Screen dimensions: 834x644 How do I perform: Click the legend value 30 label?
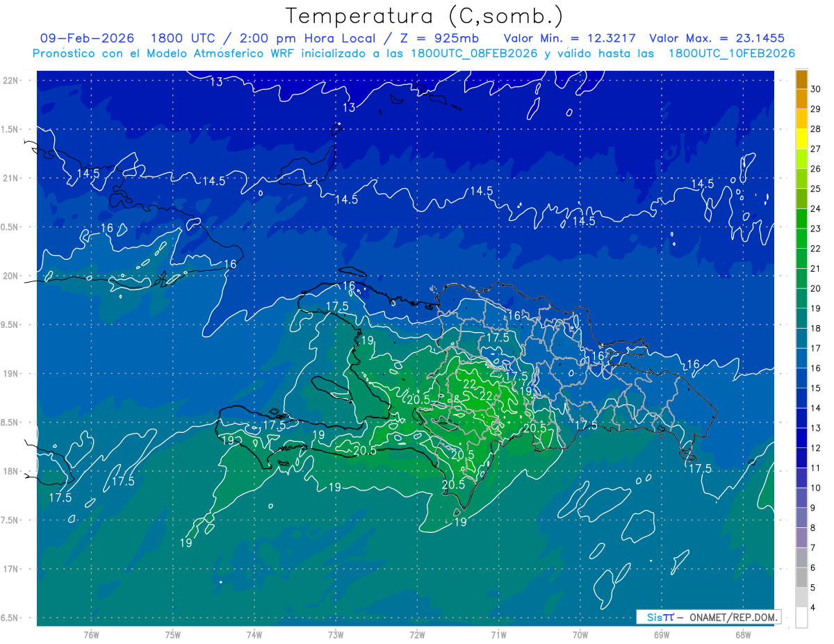(x=817, y=88)
